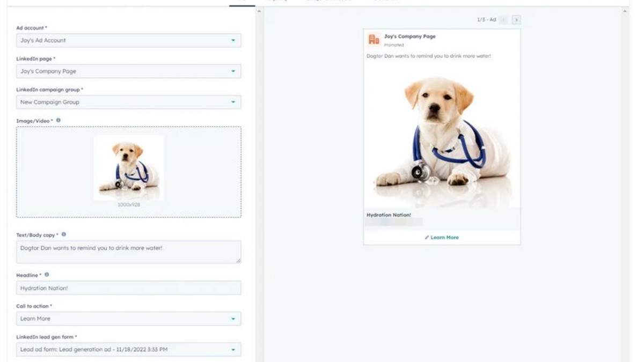Click info icon next to Text/Body copy
The image size is (644, 362).
(64, 234)
